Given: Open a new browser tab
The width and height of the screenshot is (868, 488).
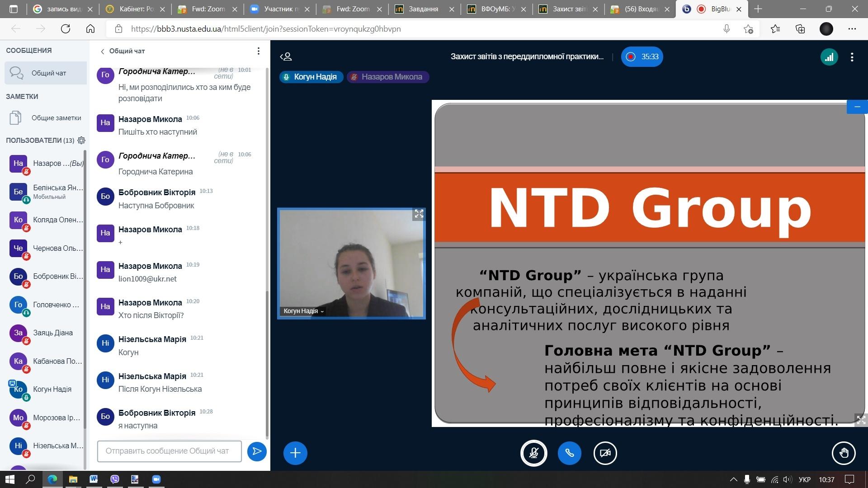Looking at the screenshot, I should point(758,9).
